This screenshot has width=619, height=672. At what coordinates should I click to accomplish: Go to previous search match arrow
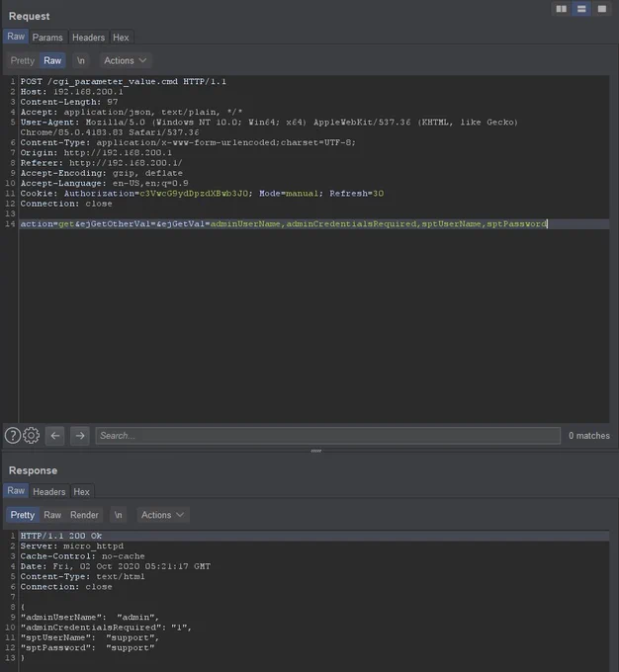(x=55, y=436)
